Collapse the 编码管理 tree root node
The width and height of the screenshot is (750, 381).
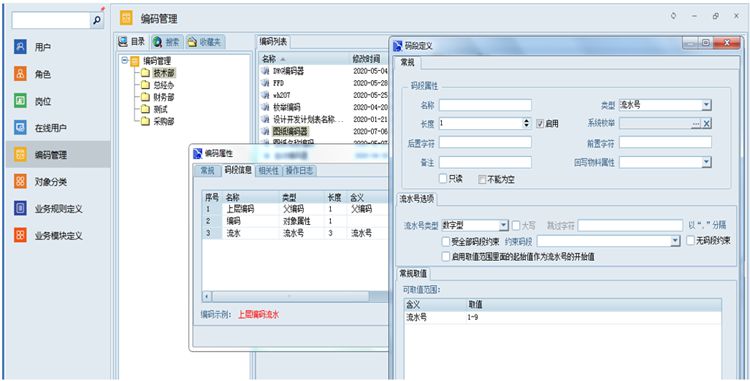125,61
